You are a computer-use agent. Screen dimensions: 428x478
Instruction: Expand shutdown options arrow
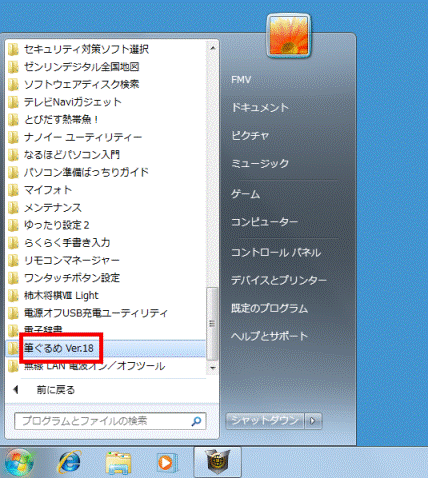tap(313, 421)
